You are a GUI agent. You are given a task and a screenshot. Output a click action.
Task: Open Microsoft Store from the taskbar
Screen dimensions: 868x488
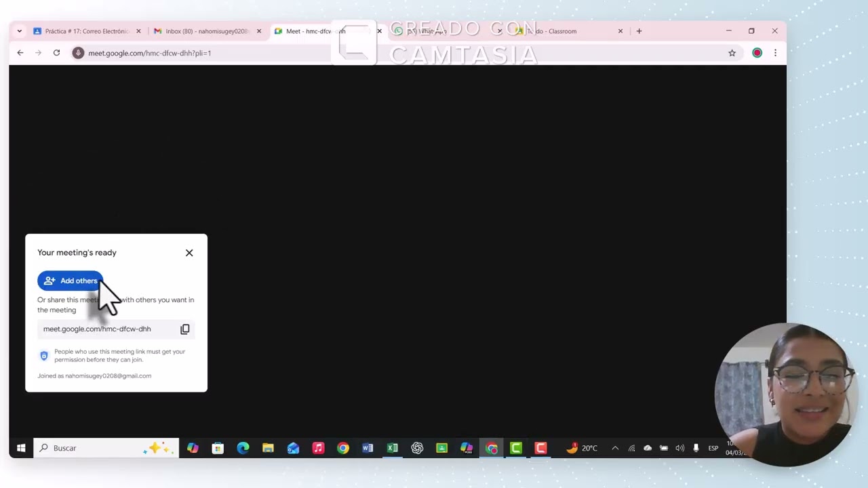218,448
